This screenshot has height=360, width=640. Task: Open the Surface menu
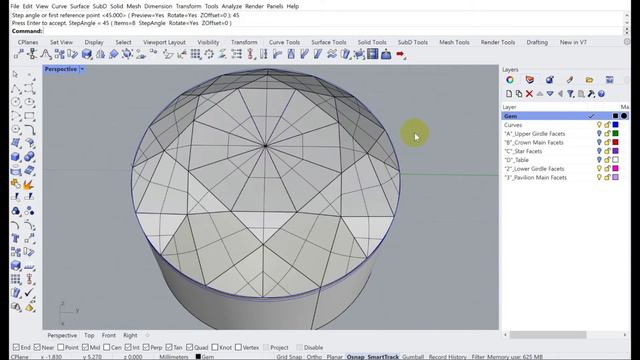80,6
